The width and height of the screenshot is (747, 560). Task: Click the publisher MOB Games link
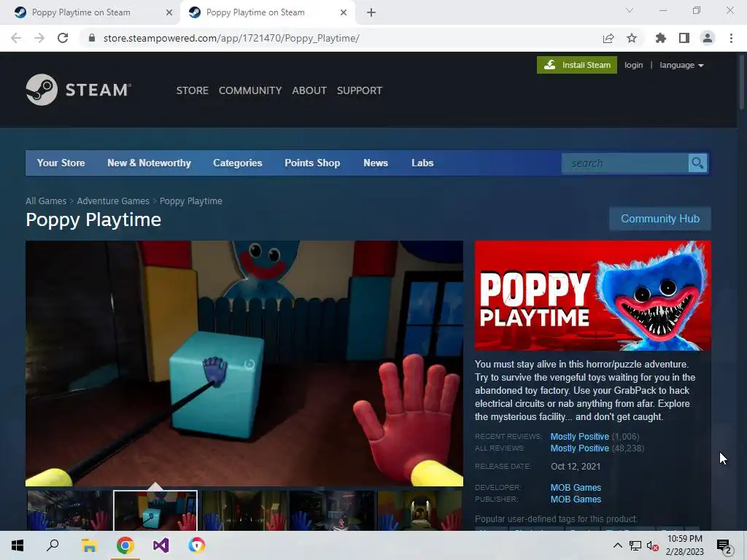(576, 499)
